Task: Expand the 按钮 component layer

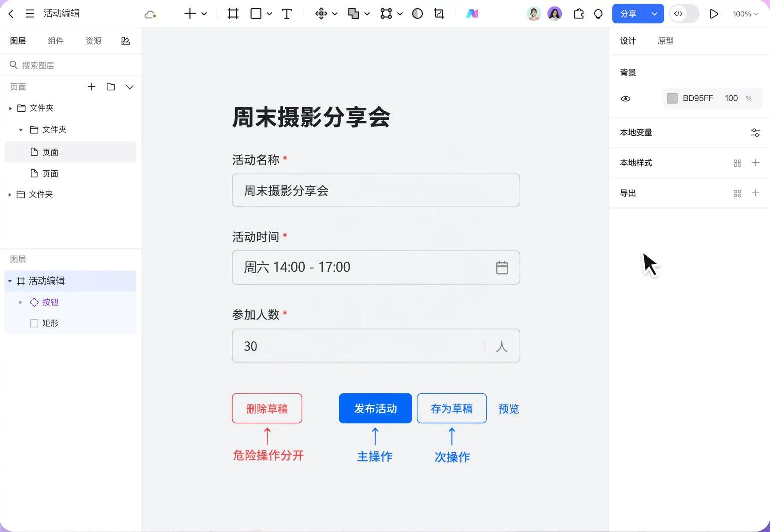Action: click(21, 302)
